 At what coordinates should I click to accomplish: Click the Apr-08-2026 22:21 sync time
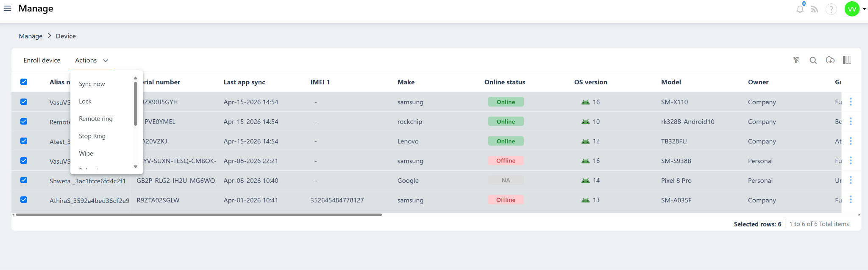tap(251, 161)
